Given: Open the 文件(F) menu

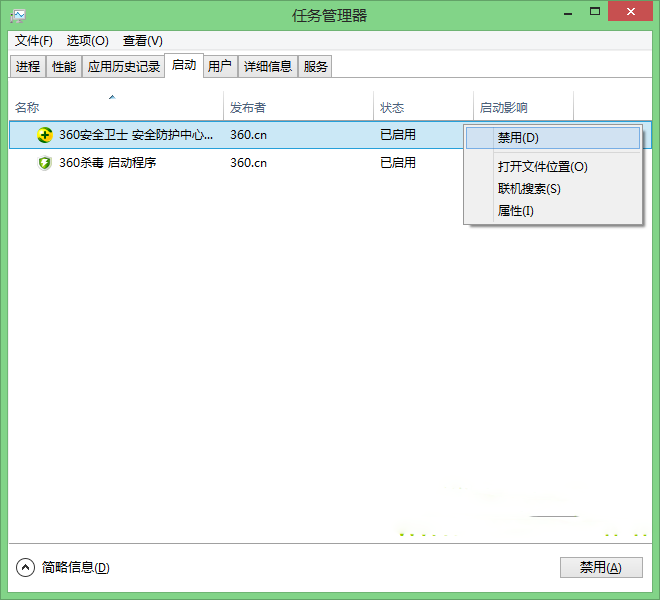Looking at the screenshot, I should (34, 41).
